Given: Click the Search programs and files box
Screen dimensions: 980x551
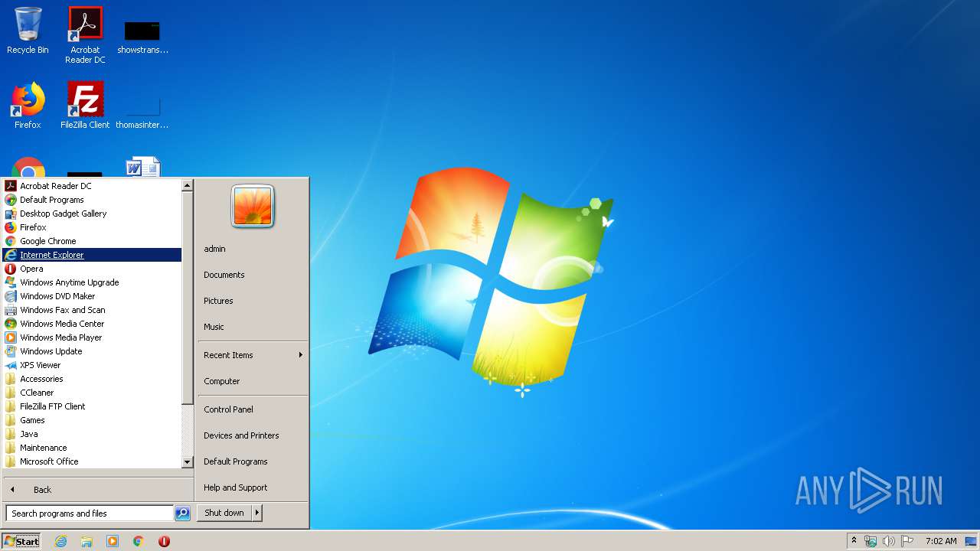Looking at the screenshot, I should (90, 514).
